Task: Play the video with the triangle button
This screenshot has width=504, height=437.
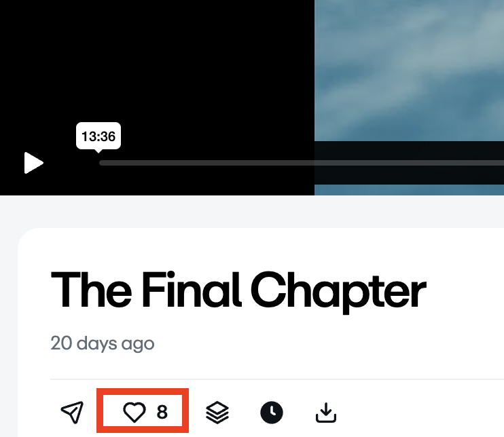Action: tap(33, 163)
